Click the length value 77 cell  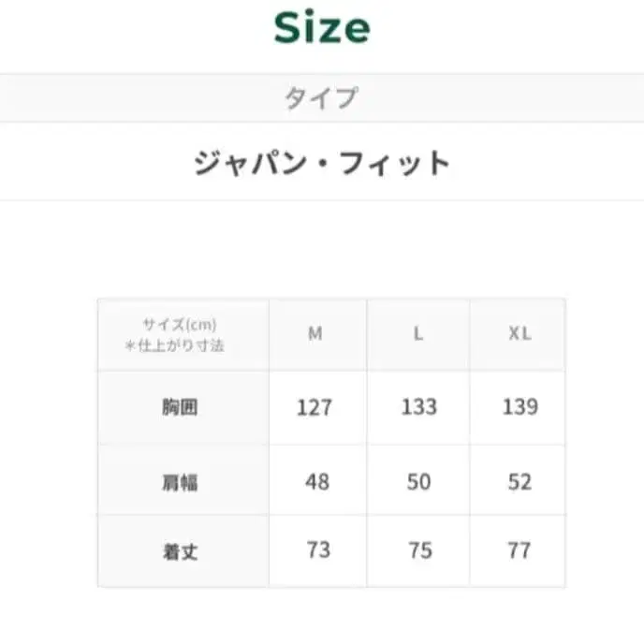point(520,550)
